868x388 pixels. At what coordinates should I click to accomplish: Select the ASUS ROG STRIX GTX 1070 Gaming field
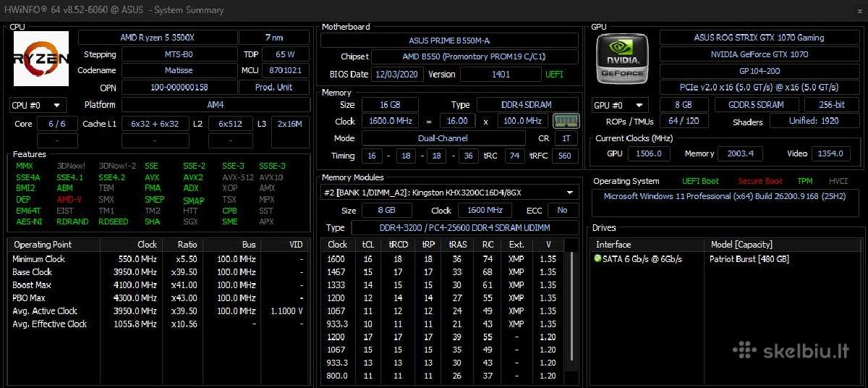coord(759,38)
